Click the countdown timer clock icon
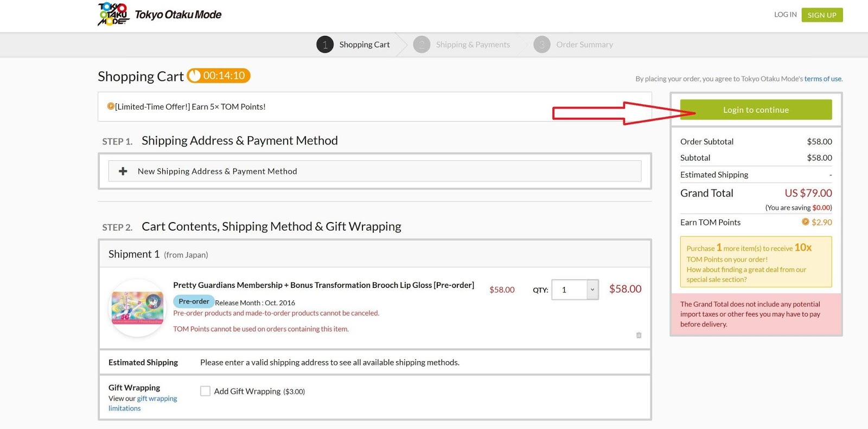The height and width of the screenshot is (429, 868). coord(195,75)
